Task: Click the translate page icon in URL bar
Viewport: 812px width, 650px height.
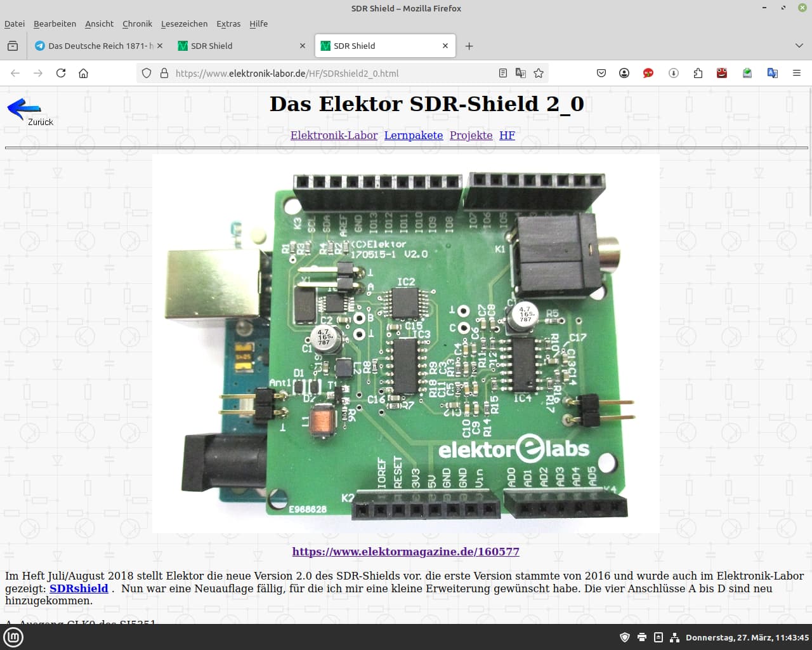Action: 521,73
